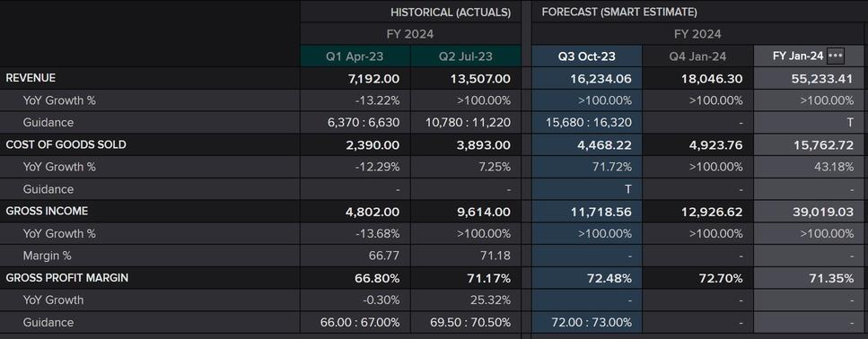Open the three-dots menu next to FY Jan-24
The height and width of the screenshot is (339, 868).
coord(836,56)
